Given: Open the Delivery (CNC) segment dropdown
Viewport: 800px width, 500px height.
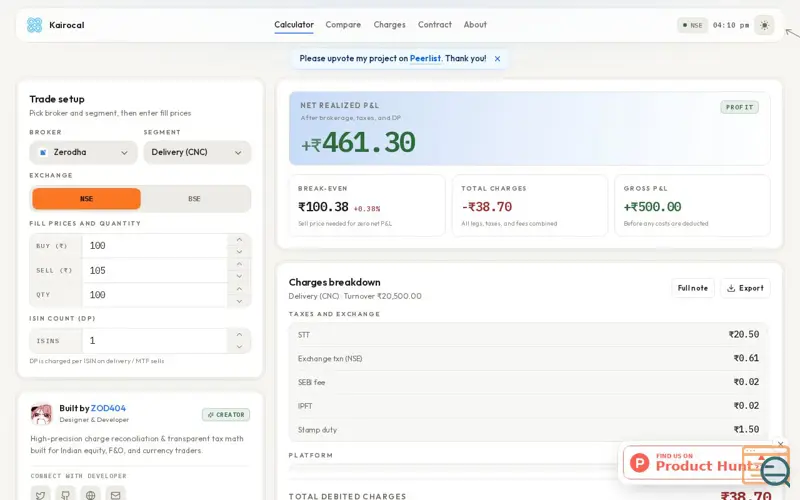Looking at the screenshot, I should click(x=197, y=153).
